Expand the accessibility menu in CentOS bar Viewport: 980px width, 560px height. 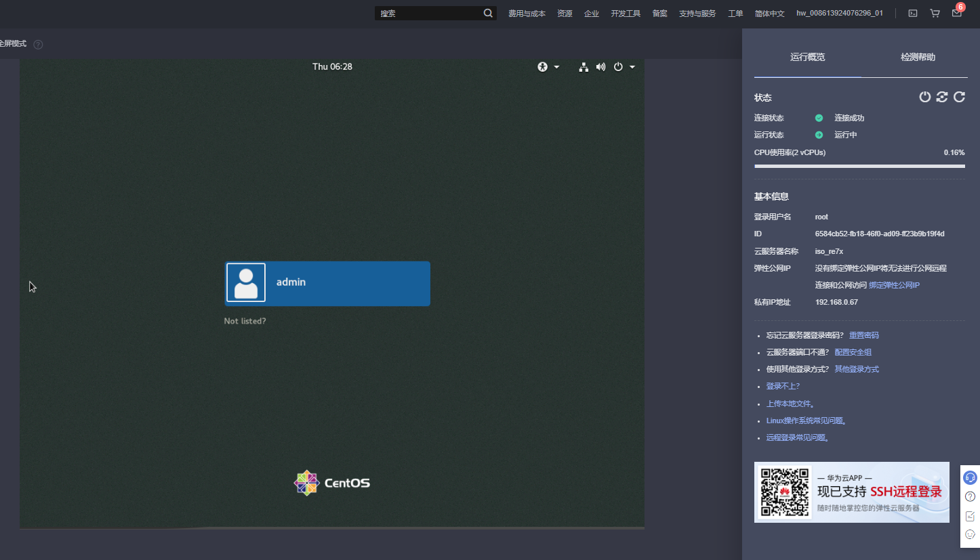click(548, 67)
